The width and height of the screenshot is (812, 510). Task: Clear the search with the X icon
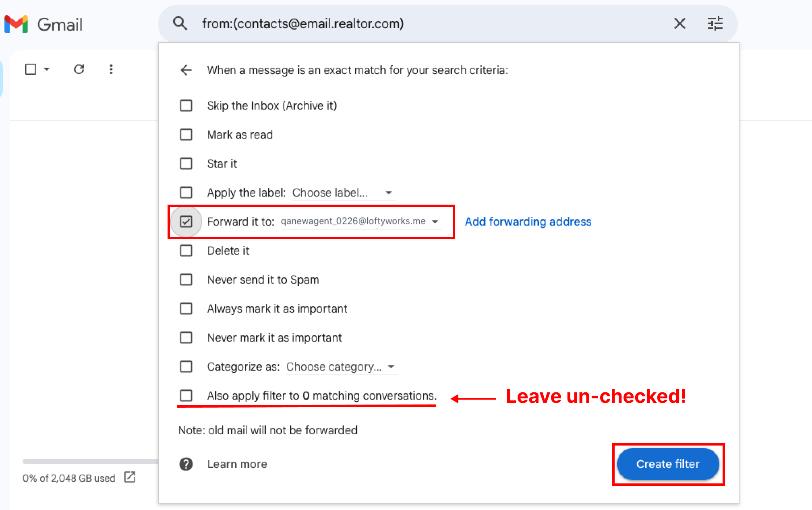(x=679, y=24)
